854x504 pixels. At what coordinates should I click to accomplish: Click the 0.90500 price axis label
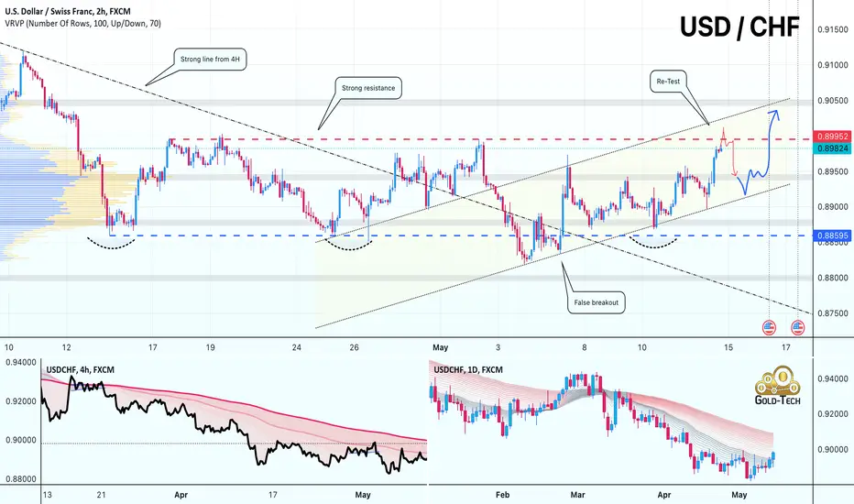tap(833, 100)
